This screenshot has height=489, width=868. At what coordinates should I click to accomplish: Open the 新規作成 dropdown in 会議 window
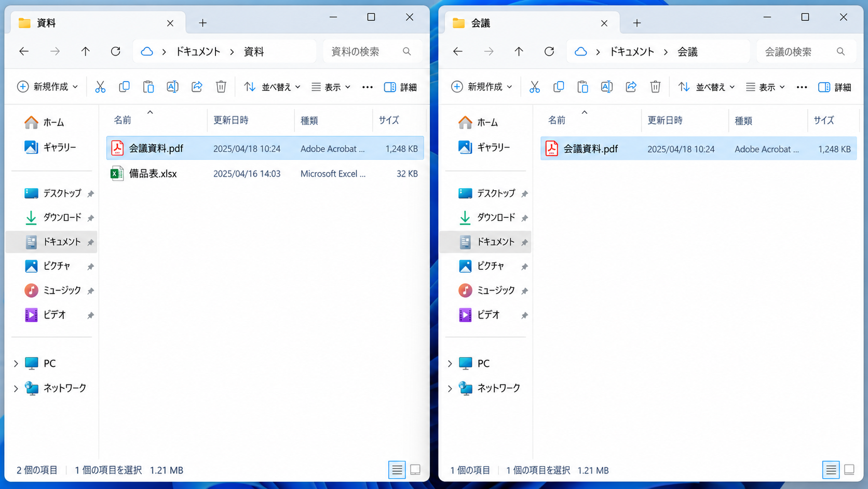tap(482, 87)
